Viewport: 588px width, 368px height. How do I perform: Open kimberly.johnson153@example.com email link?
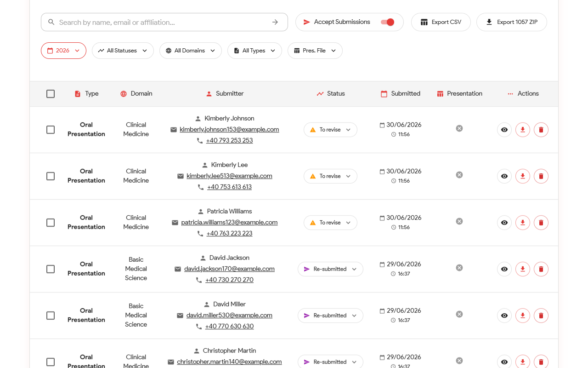(x=229, y=129)
